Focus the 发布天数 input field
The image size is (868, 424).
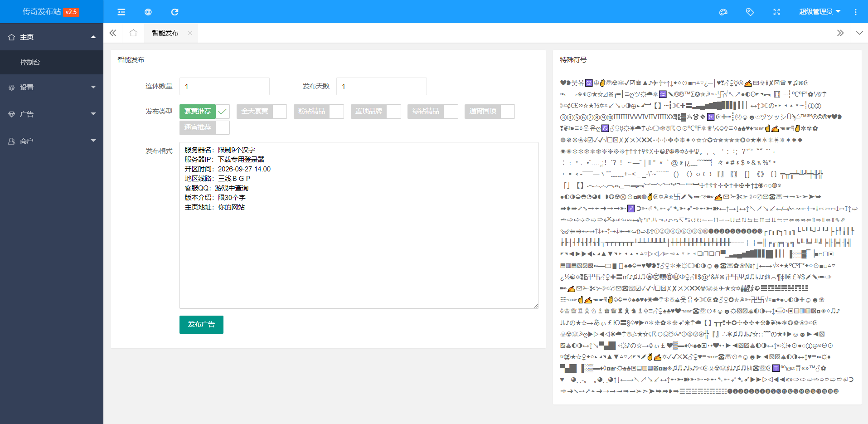point(381,86)
